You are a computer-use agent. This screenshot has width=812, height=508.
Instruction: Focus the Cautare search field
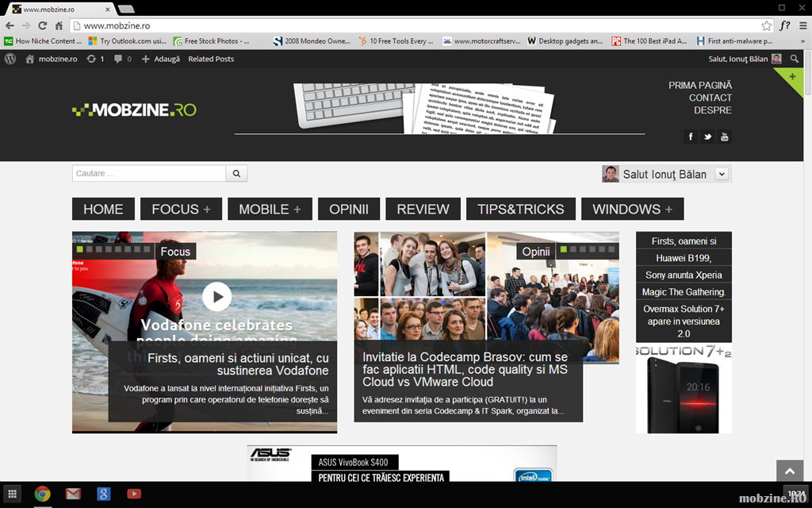pos(148,174)
